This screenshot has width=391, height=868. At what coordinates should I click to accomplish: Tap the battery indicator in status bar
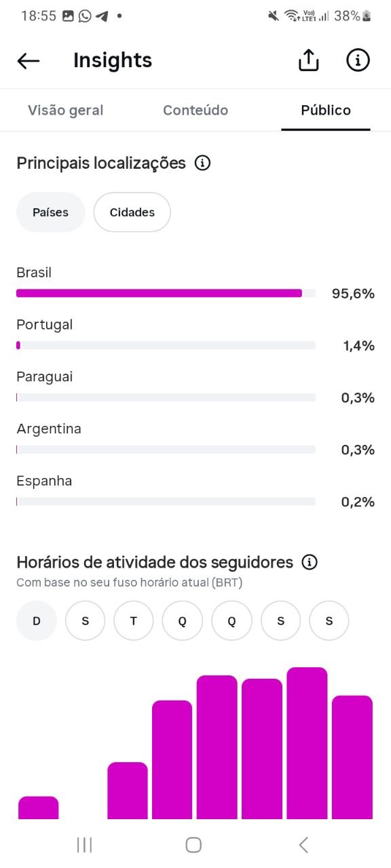(x=367, y=16)
